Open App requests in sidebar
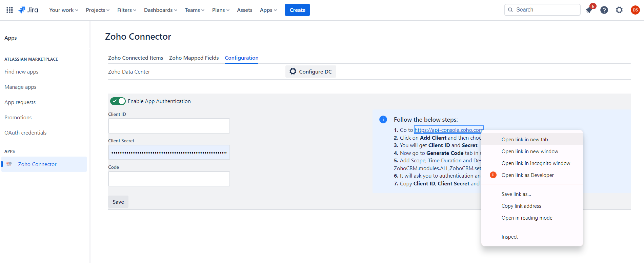Image resolution: width=644 pixels, height=263 pixels. pos(20,102)
